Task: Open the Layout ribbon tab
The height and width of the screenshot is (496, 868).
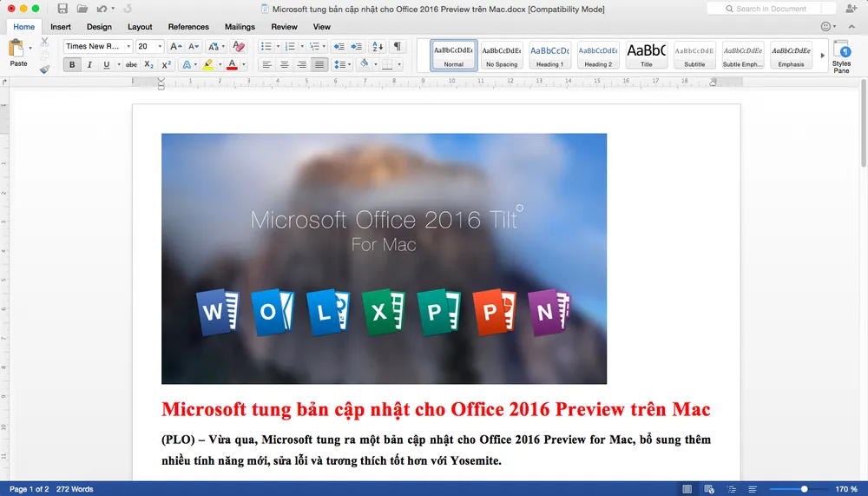Action: point(140,27)
